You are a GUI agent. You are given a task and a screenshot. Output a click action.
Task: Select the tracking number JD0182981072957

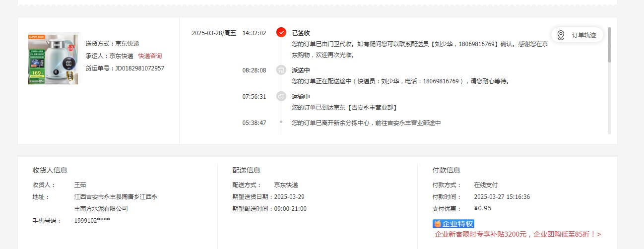point(139,68)
